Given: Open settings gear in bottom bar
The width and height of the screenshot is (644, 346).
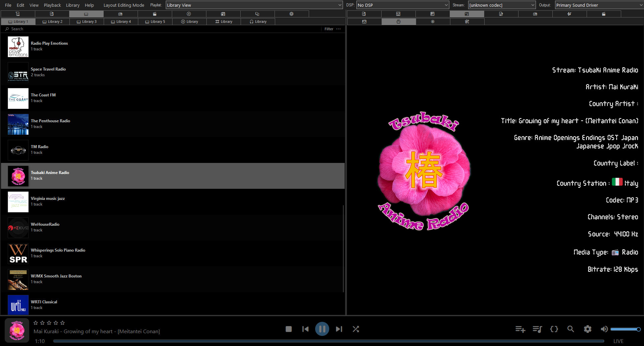Looking at the screenshot, I should 588,329.
